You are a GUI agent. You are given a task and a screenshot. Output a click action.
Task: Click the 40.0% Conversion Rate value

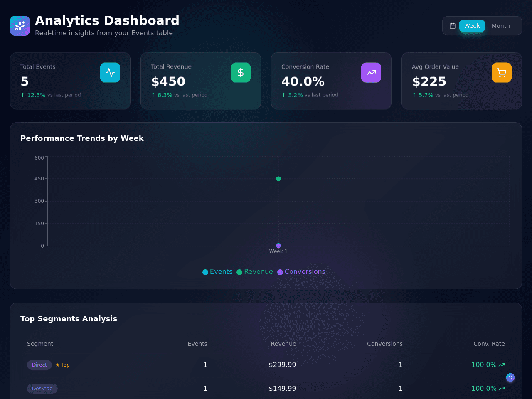(x=303, y=81)
